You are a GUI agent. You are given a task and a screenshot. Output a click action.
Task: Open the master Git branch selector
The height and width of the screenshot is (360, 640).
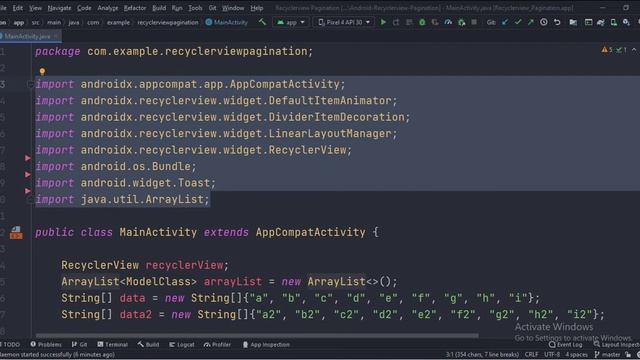tap(608, 355)
